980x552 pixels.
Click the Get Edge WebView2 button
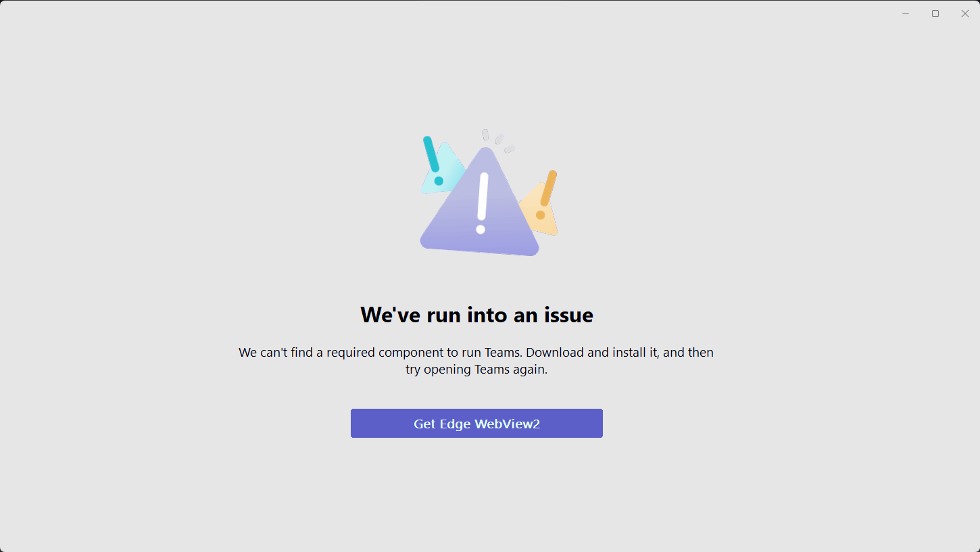476,424
